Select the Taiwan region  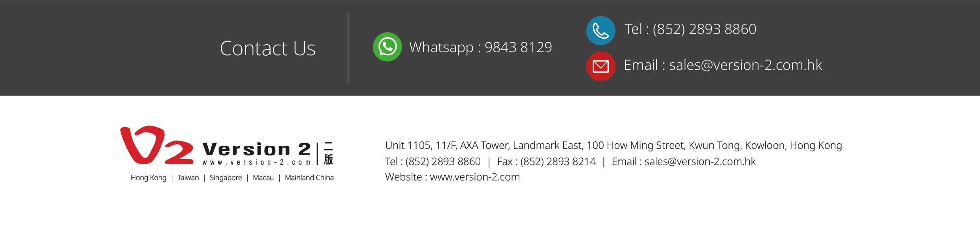[x=188, y=178]
